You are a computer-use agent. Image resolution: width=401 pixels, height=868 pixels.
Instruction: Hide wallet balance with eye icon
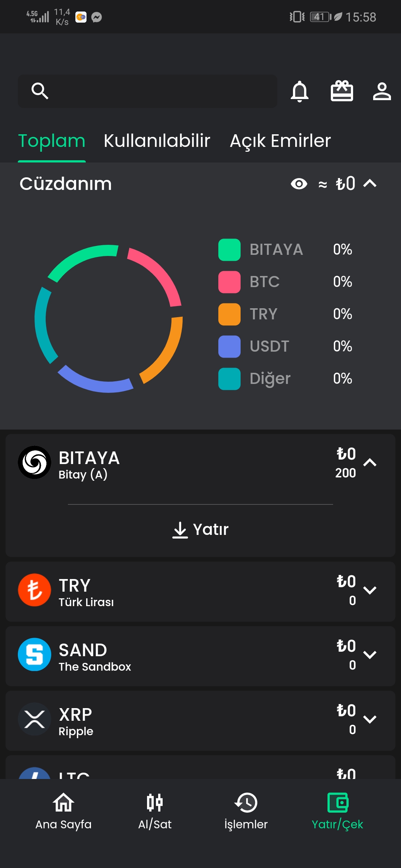tap(299, 184)
